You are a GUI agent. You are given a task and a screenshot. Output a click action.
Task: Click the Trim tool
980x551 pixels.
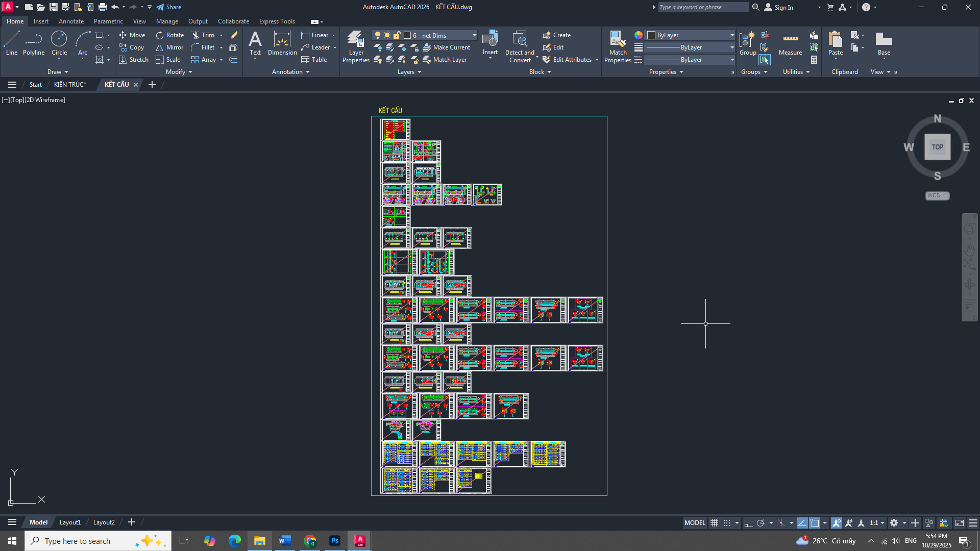pyautogui.click(x=203, y=35)
